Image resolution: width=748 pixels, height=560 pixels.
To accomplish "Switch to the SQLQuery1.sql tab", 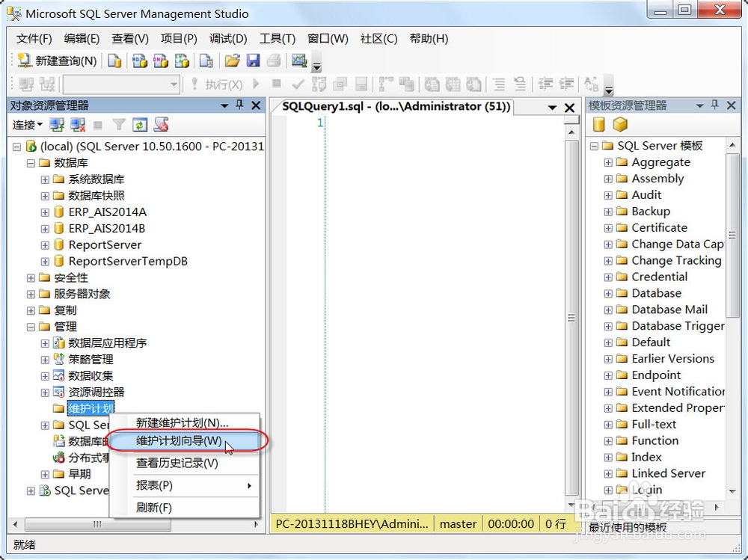I will (396, 106).
